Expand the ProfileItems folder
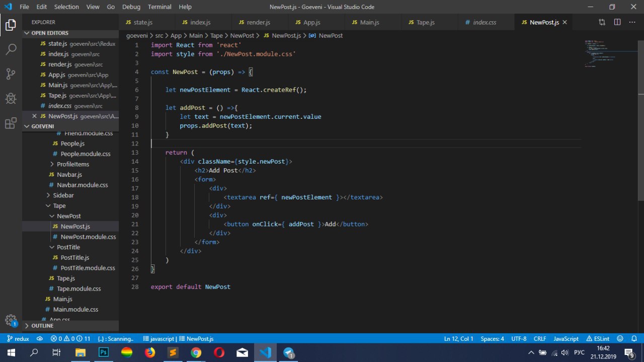644x362 pixels. [x=72, y=164]
